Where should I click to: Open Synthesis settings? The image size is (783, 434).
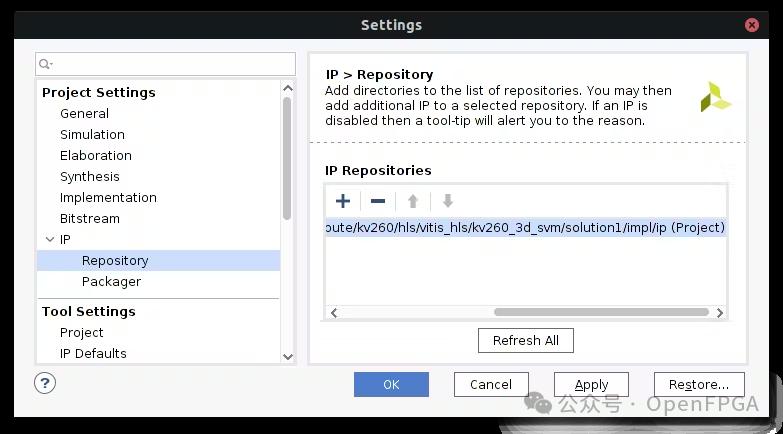pos(90,176)
